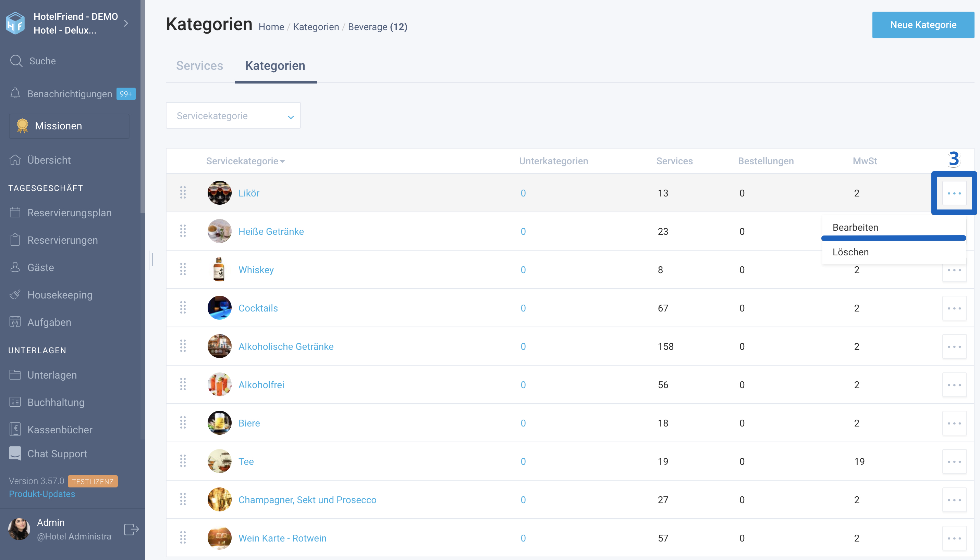Click the Benachrichtigungen bell icon

[x=15, y=93]
